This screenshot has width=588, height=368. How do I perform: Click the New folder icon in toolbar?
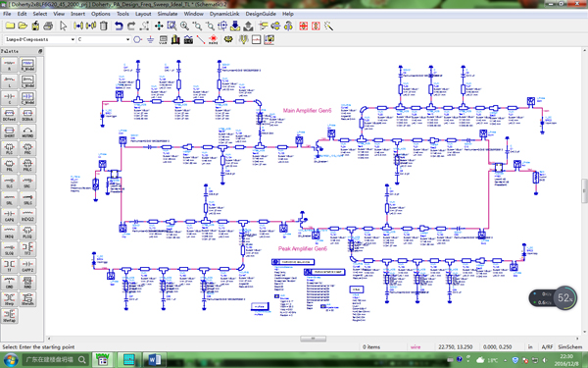[x=10, y=26]
